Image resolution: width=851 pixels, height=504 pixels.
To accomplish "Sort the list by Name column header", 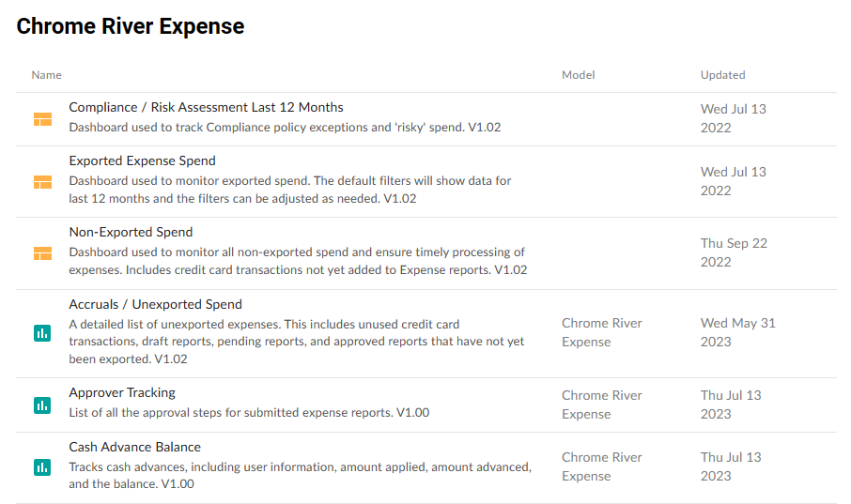I will pyautogui.click(x=46, y=75).
